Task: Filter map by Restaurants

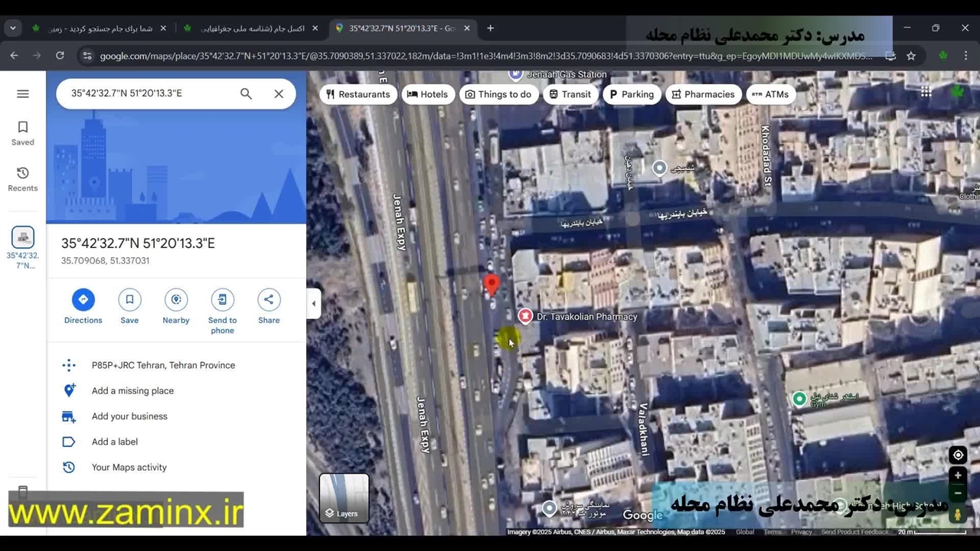Action: pos(358,94)
